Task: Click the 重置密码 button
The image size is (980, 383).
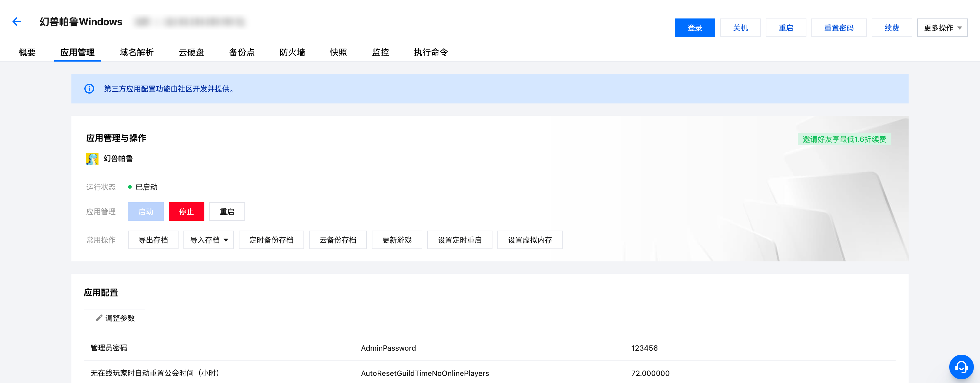Action: pos(838,28)
